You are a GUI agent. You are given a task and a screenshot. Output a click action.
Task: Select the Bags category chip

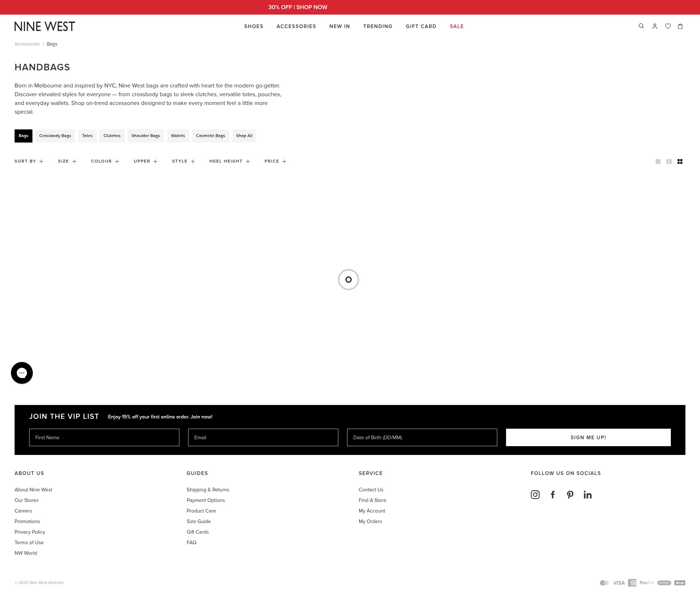[23, 136]
